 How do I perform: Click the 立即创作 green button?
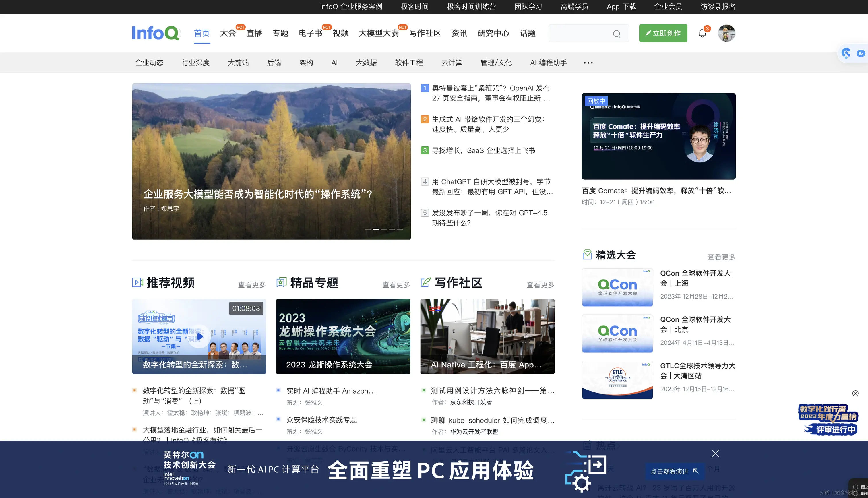coord(663,33)
